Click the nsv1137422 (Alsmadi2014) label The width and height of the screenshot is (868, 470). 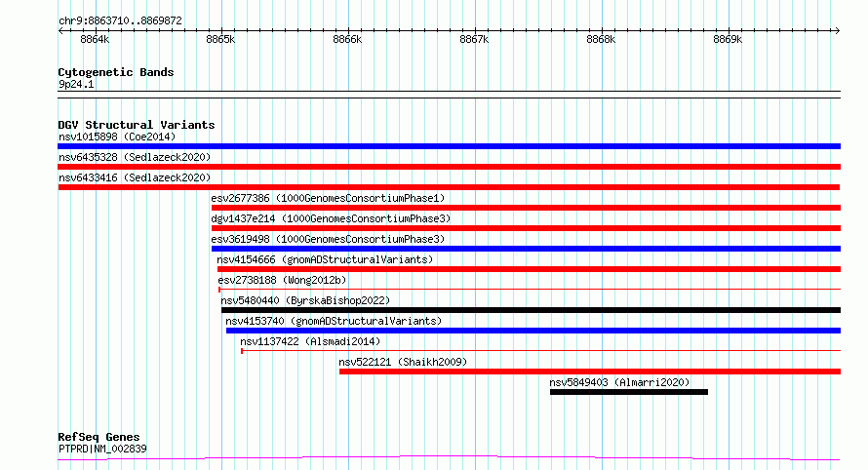coord(310,341)
